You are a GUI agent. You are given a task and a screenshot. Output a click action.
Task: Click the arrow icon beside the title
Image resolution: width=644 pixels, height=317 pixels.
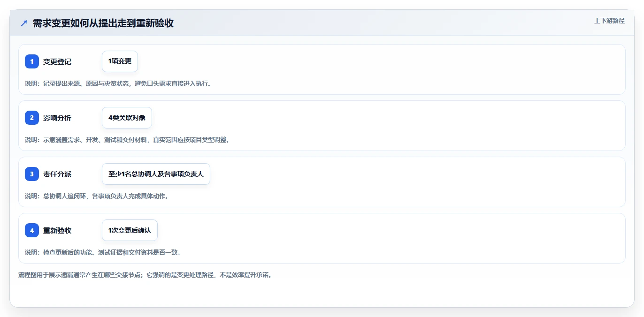[x=24, y=23]
